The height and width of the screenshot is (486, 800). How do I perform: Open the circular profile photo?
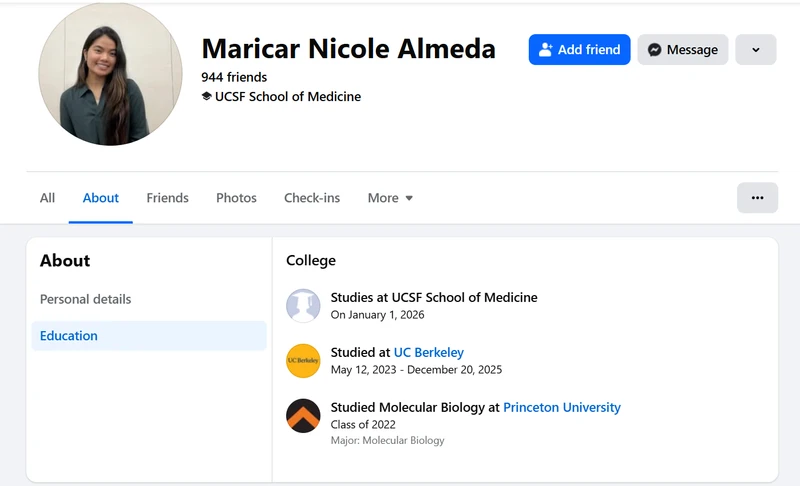coord(110,74)
